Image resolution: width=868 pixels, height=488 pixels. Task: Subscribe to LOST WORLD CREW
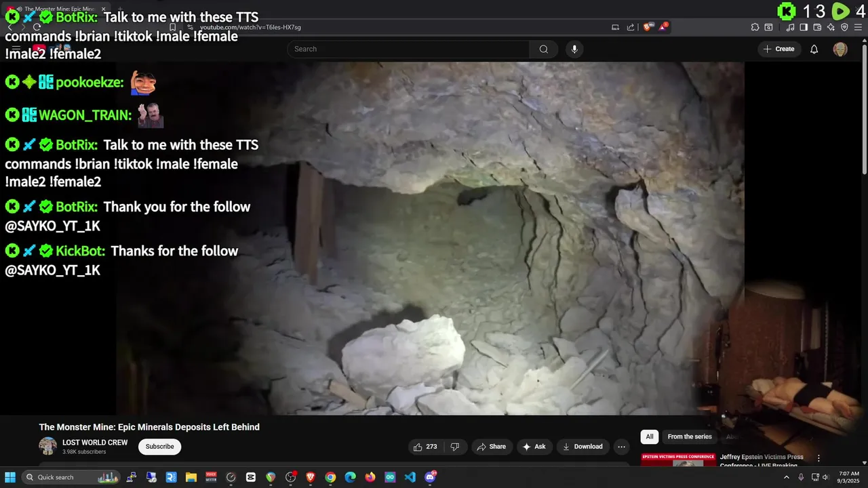tap(159, 447)
